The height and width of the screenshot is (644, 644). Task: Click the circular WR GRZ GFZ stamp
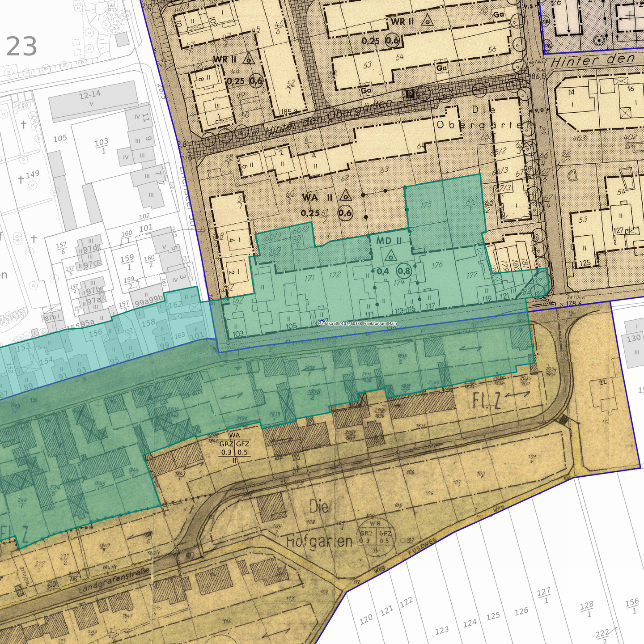tap(376, 537)
